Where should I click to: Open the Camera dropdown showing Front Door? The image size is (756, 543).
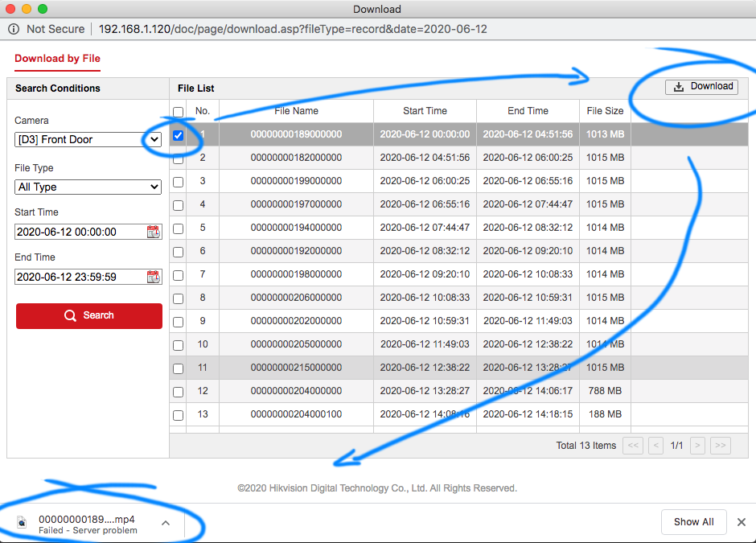88,139
